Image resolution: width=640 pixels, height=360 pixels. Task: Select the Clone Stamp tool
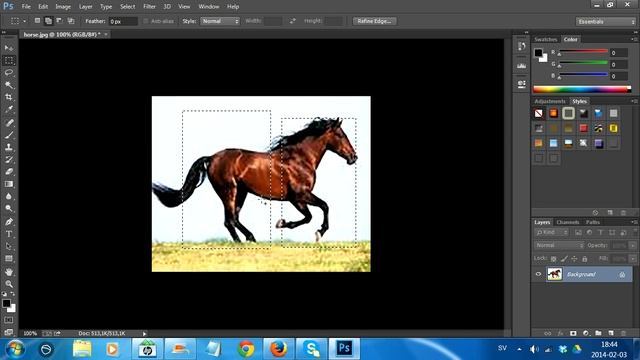click(x=9, y=147)
